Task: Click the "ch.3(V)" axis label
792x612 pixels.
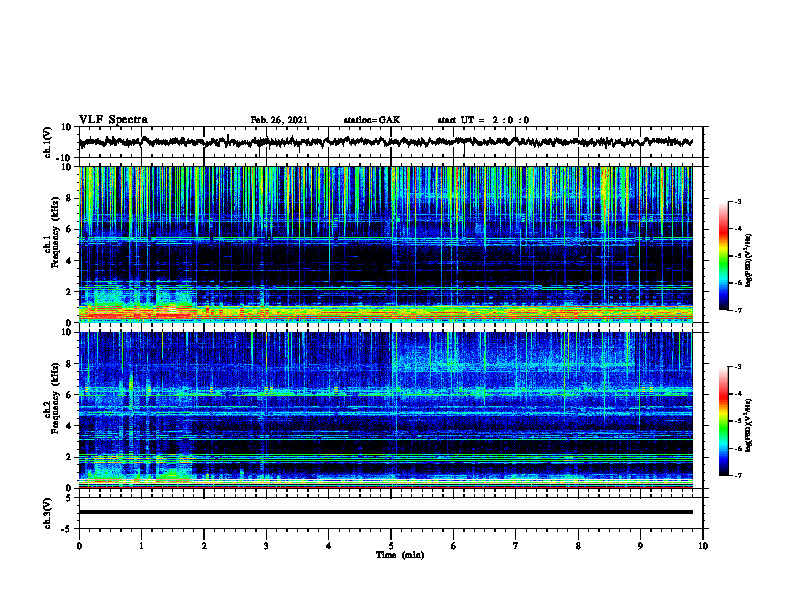Action: coord(48,513)
